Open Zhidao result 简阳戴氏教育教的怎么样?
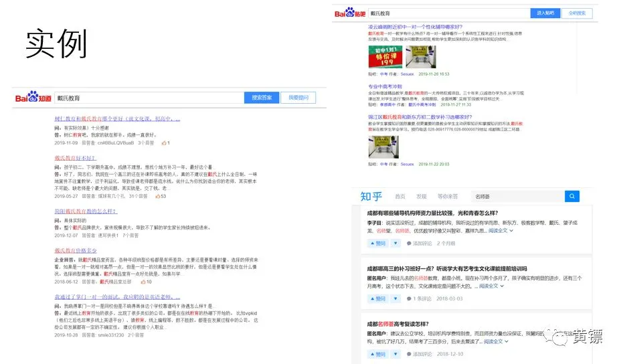The height and width of the screenshot is (364, 623). 86,211
